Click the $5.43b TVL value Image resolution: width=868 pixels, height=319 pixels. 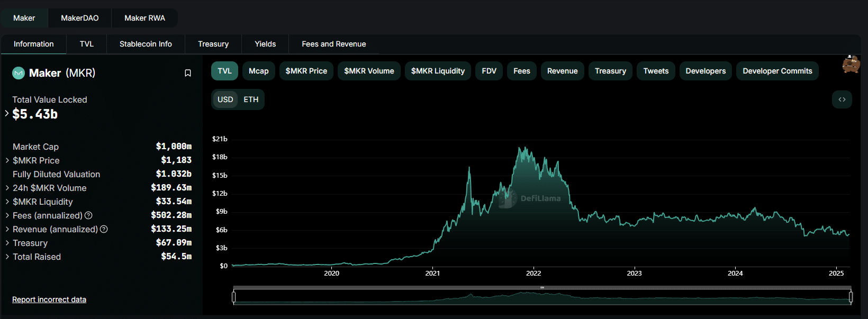pyautogui.click(x=35, y=114)
